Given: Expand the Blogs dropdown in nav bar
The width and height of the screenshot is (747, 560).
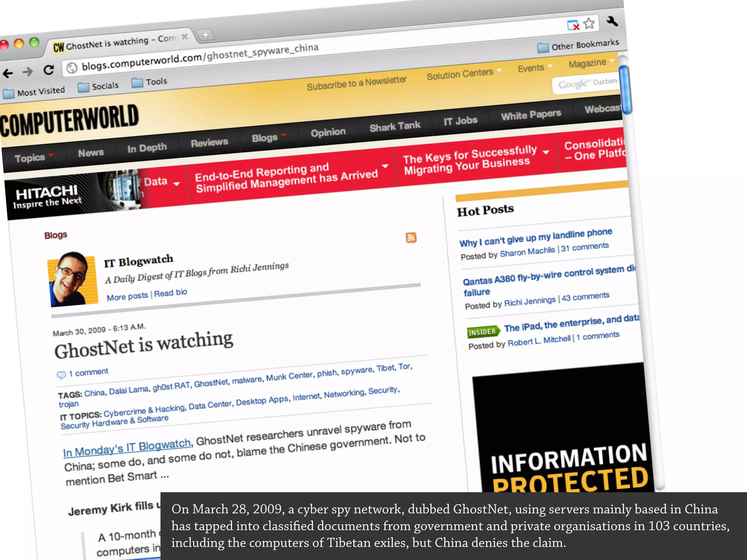Looking at the screenshot, I should (x=269, y=137).
